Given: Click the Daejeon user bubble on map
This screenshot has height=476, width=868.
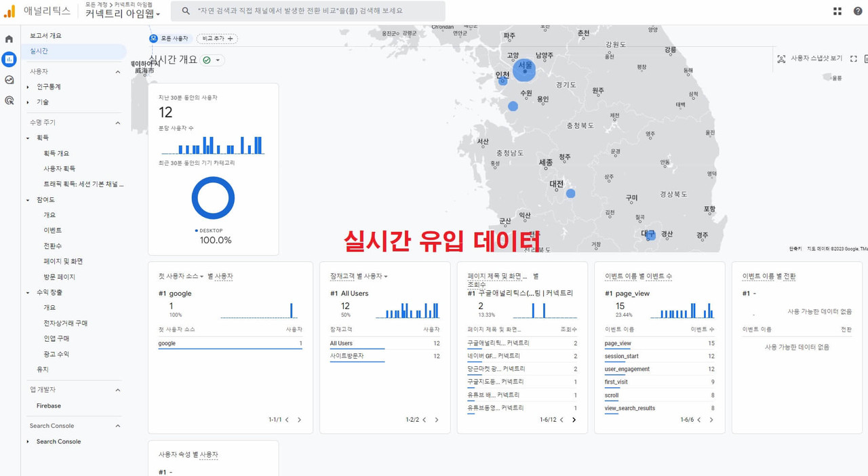Looking at the screenshot, I should pos(571,193).
